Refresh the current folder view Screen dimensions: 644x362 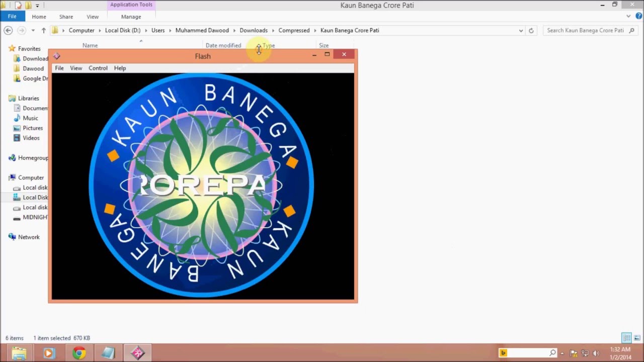(531, 30)
